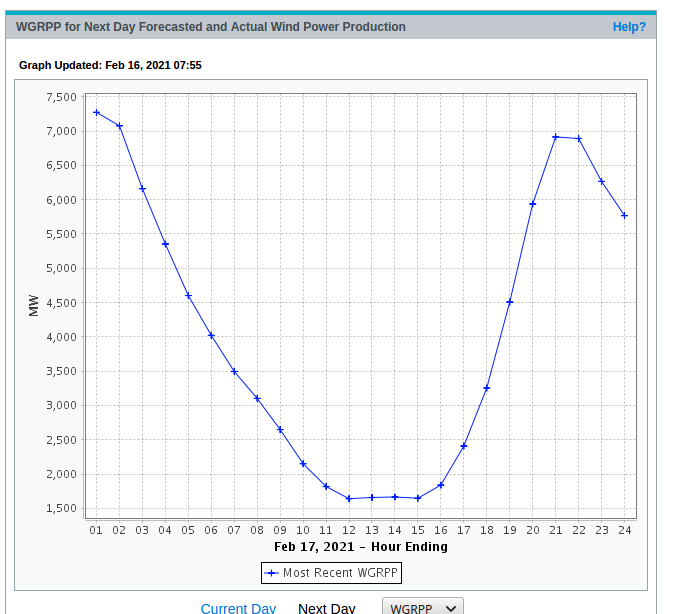This screenshot has width=696, height=614.
Task: Click the data point at hour 01
Action: coord(96,113)
